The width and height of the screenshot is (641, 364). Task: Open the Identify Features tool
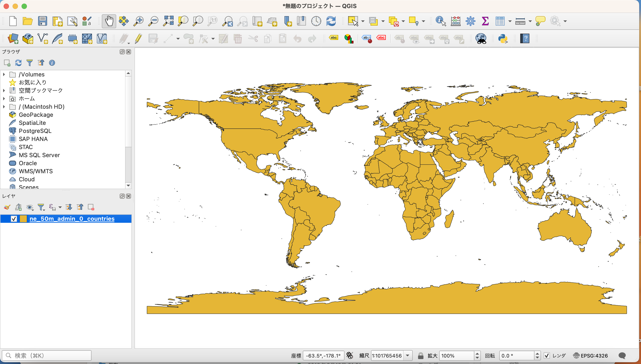click(x=440, y=21)
